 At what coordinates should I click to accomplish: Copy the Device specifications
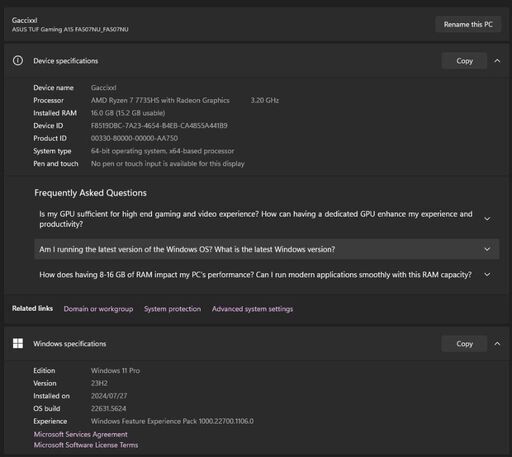click(464, 61)
